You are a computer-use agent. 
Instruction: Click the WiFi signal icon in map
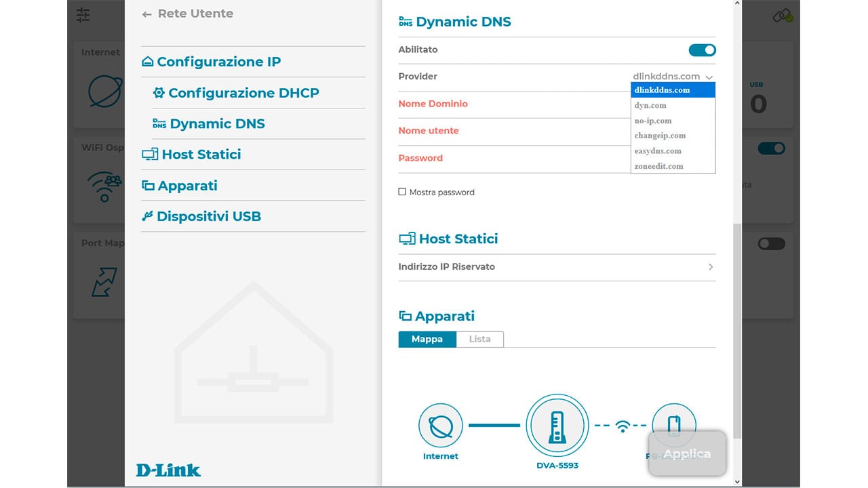point(623,426)
